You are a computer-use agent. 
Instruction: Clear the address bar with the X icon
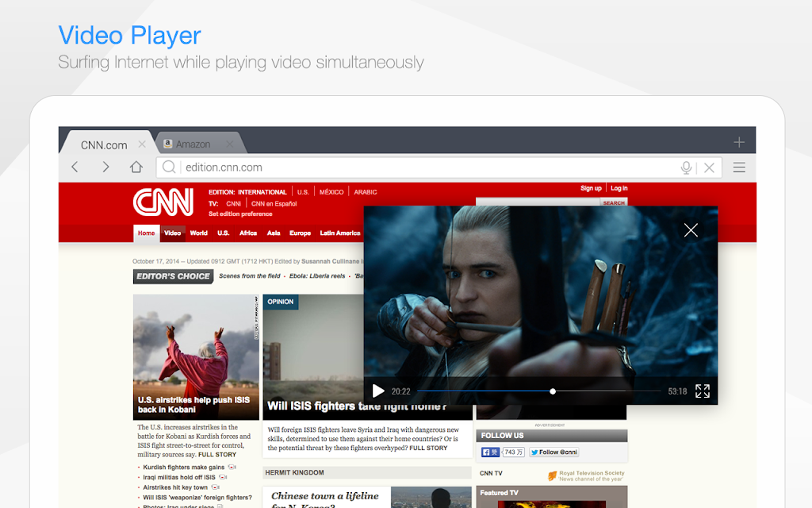tap(710, 167)
